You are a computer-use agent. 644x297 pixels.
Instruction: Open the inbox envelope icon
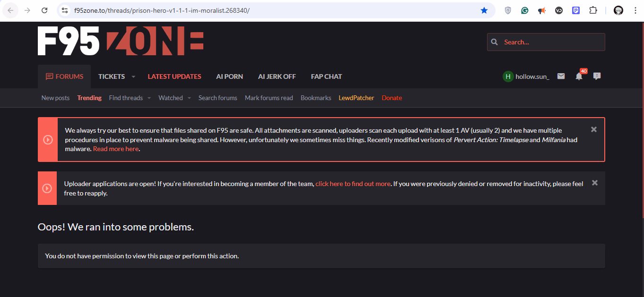click(x=561, y=76)
